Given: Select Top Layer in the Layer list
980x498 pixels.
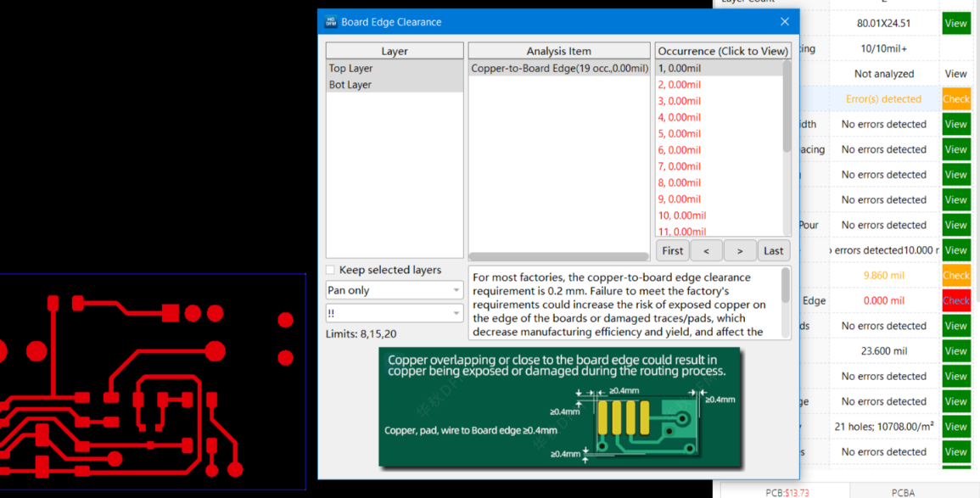Looking at the screenshot, I should (351, 68).
